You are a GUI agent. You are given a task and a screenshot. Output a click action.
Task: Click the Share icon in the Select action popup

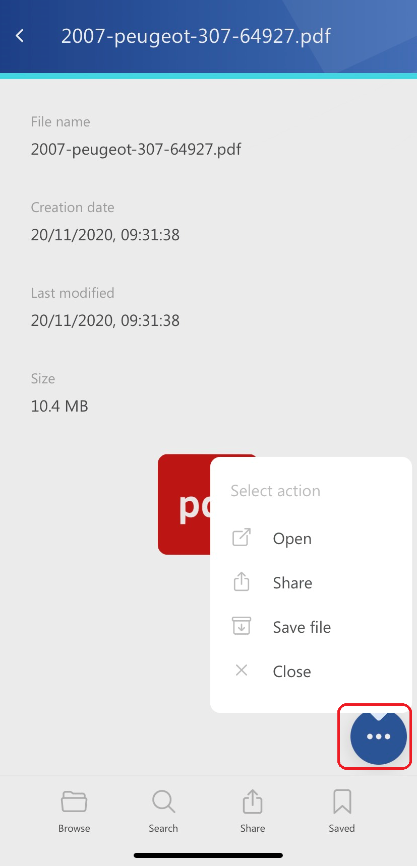click(242, 582)
